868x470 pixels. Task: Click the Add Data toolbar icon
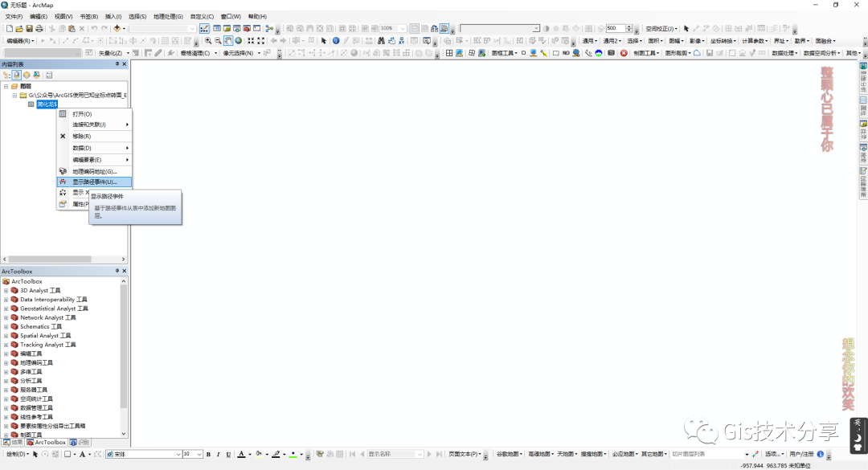tap(117, 28)
